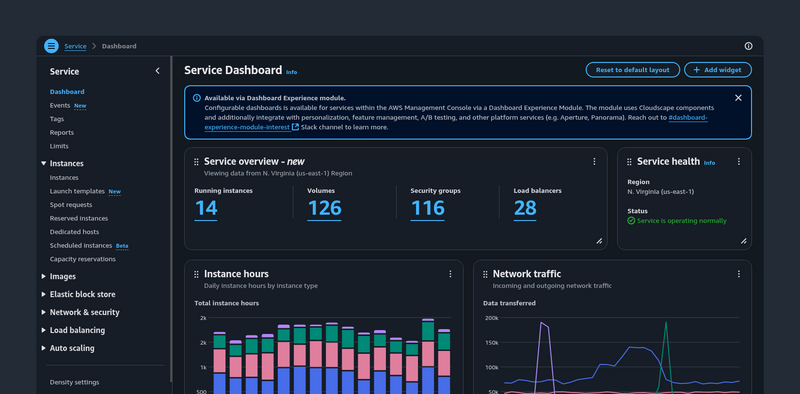Viewport: 800px width, 394px height.
Task: Open the Reports navigation link
Action: click(62, 133)
